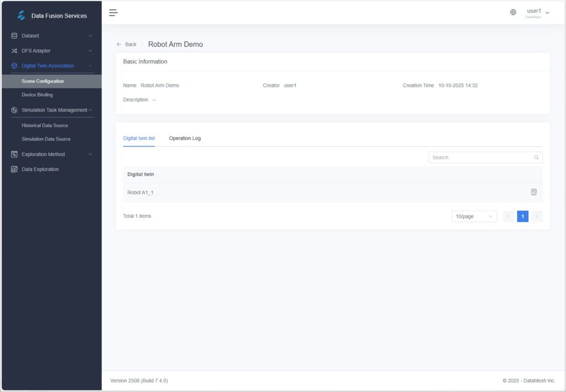Click the document icon beside Robot A1_1
Viewport: 566px width, 392px height.
click(x=534, y=192)
